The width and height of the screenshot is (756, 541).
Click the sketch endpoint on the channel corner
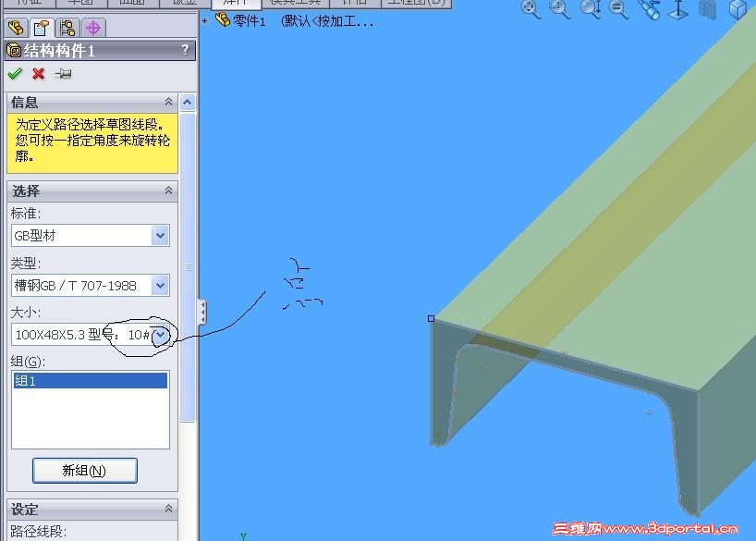pos(431,318)
